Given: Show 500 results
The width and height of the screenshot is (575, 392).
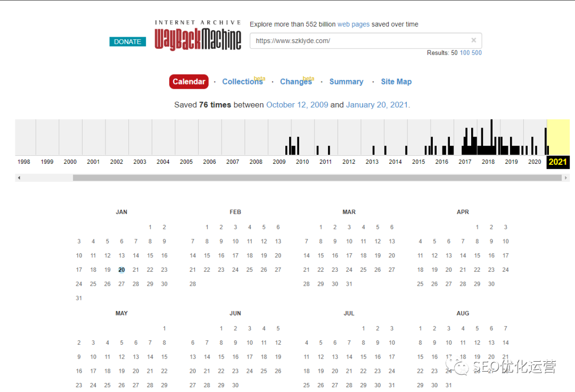Looking at the screenshot, I should pyautogui.click(x=477, y=53).
